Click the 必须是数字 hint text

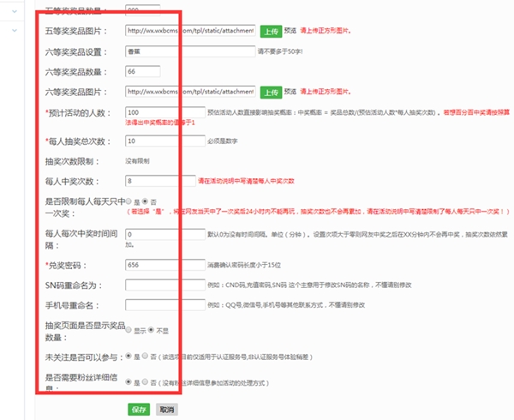(223, 141)
